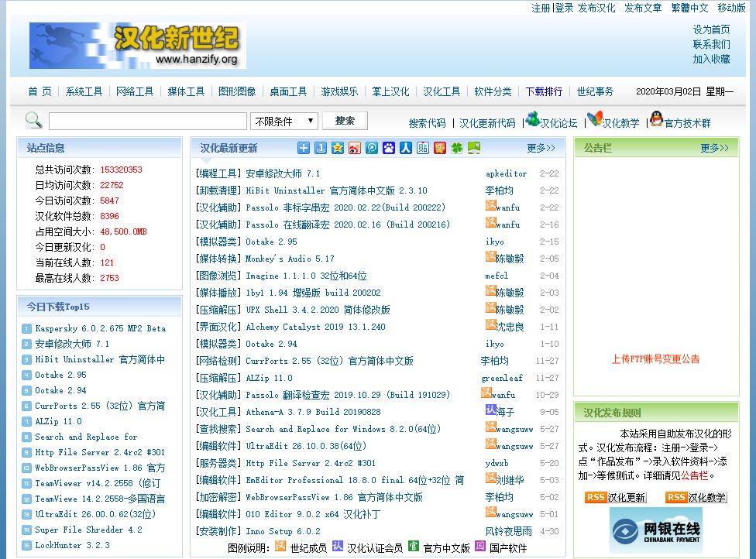The image size is (756, 559).
Task: Share via the Baidu Tieba 贴 icon
Action: tap(423, 148)
